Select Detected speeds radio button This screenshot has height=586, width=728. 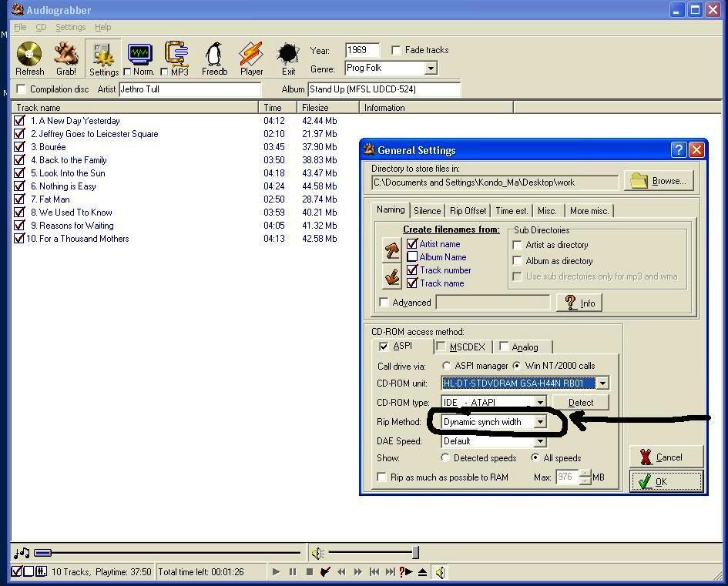click(445, 458)
